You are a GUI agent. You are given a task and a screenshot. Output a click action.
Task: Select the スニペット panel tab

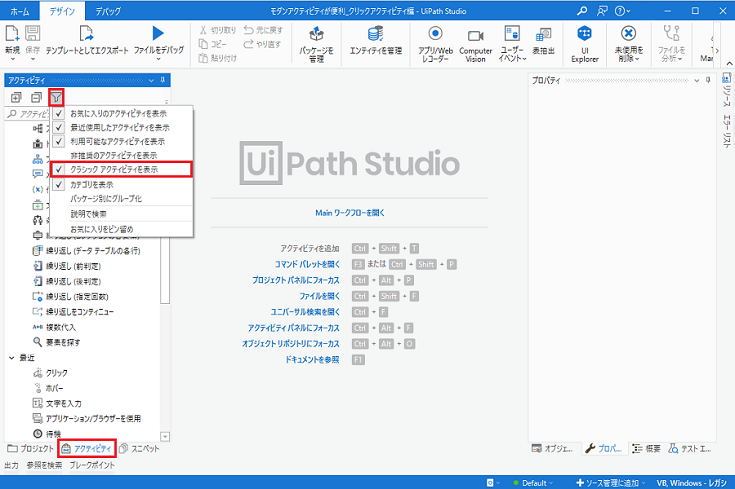coord(139,449)
